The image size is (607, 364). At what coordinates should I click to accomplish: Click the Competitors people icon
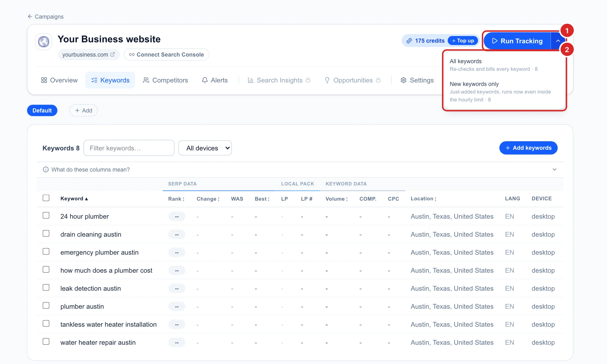pos(146,80)
